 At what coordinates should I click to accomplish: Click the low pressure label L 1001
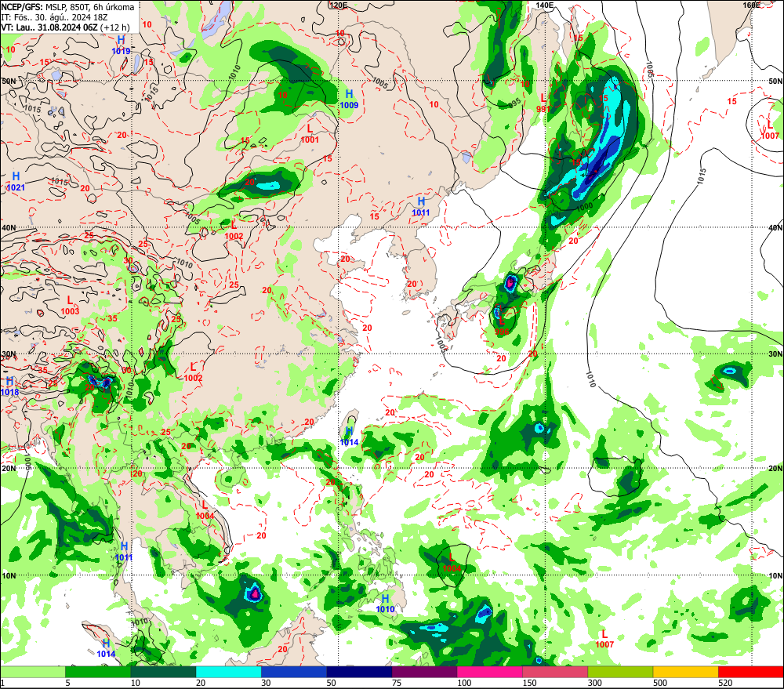pos(310,133)
